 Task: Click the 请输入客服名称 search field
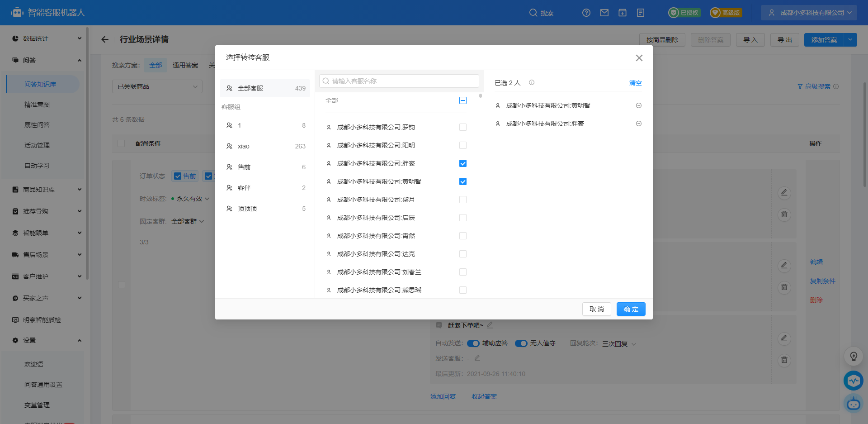tap(399, 81)
